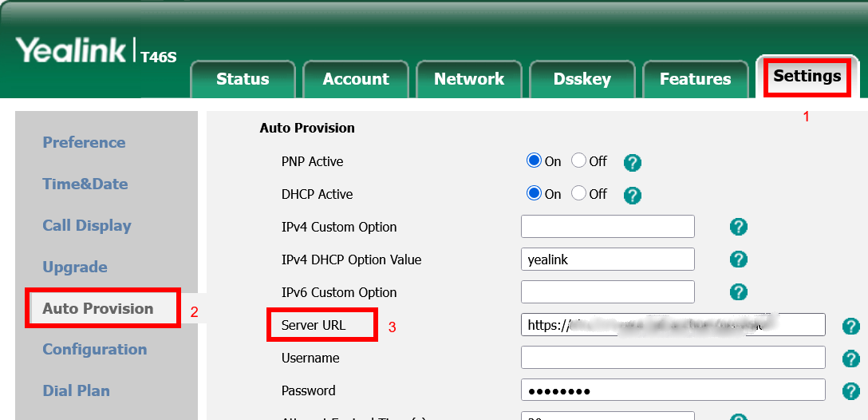Select On for PNP Active
Image resolution: width=868 pixels, height=420 pixels.
point(535,161)
